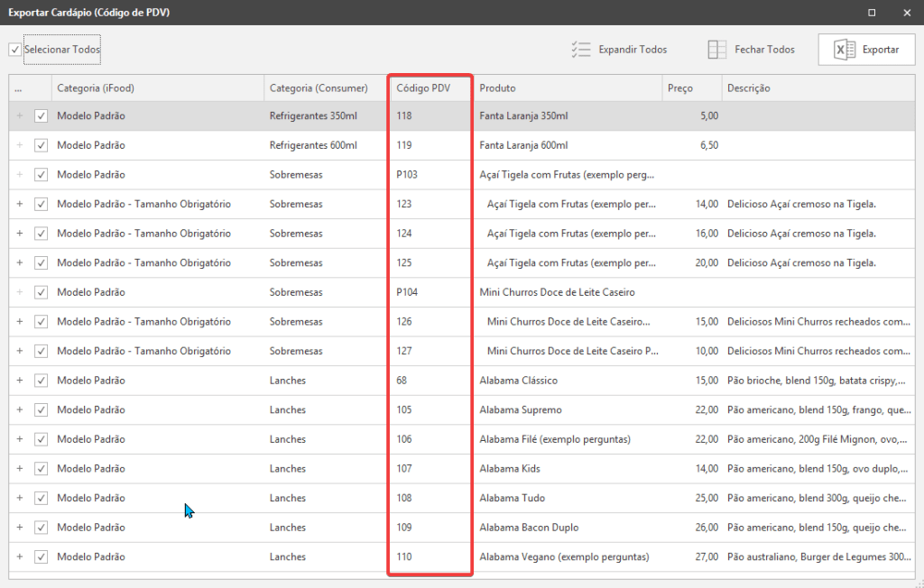Screen dimensions: 924x588
Task: Toggle checkbox for Alabama Kids row
Action: point(41,469)
